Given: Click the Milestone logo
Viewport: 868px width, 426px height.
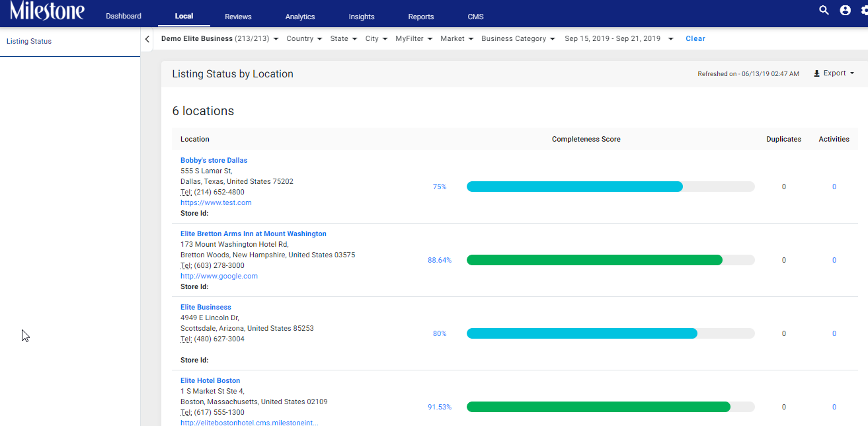Looking at the screenshot, I should click(x=47, y=11).
